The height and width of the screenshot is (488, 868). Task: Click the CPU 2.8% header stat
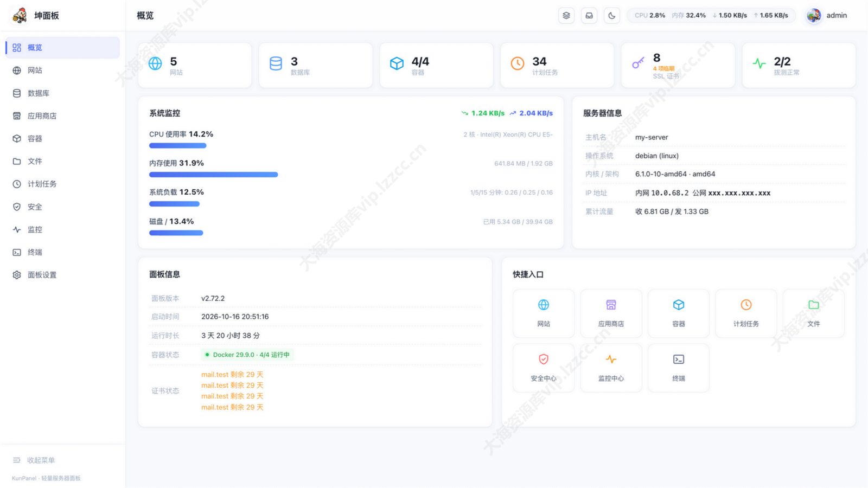click(650, 16)
